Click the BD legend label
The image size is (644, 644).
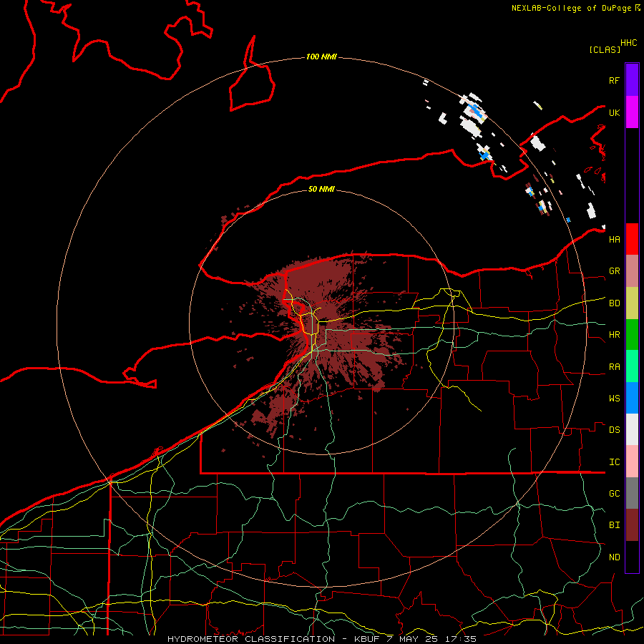point(614,303)
